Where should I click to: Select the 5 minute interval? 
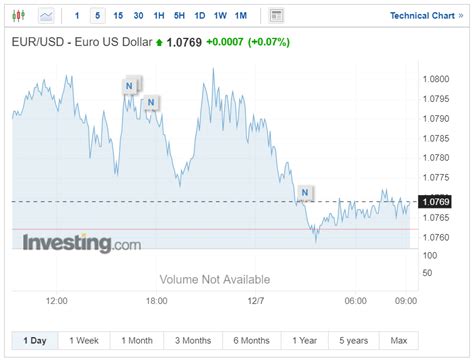point(97,16)
